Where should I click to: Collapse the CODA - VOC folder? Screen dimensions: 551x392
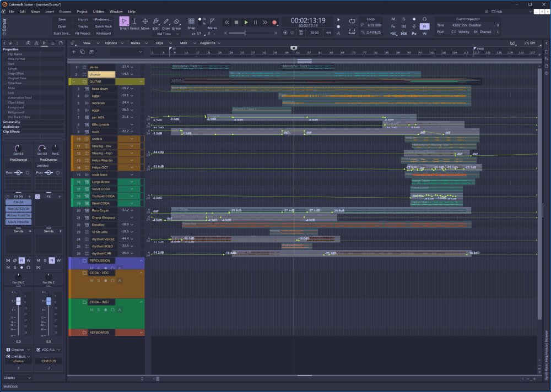coord(141,273)
